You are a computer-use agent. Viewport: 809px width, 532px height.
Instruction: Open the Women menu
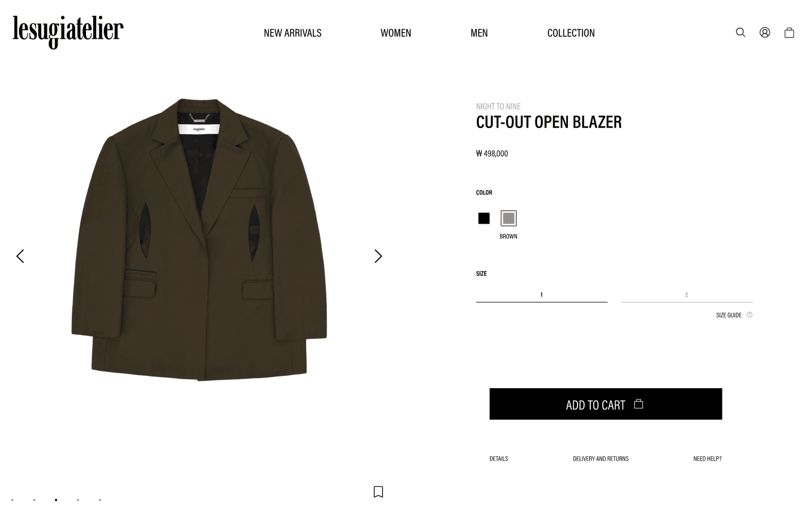pyautogui.click(x=396, y=33)
